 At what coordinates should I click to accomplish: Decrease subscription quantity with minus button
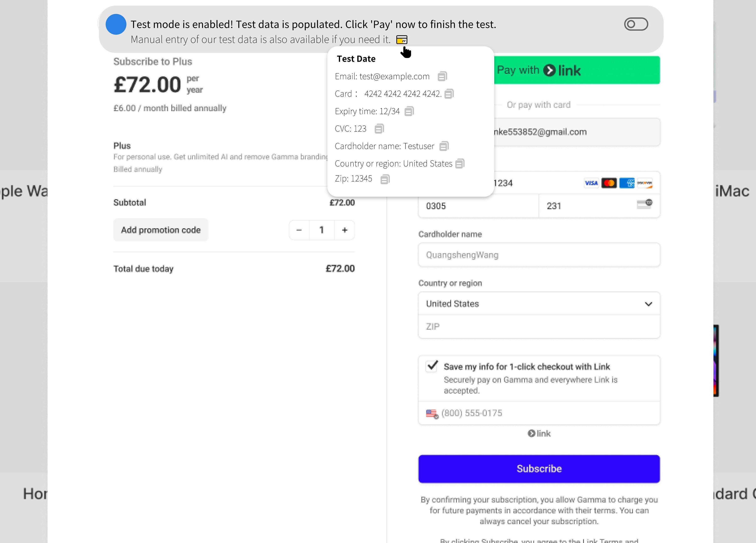(x=299, y=230)
